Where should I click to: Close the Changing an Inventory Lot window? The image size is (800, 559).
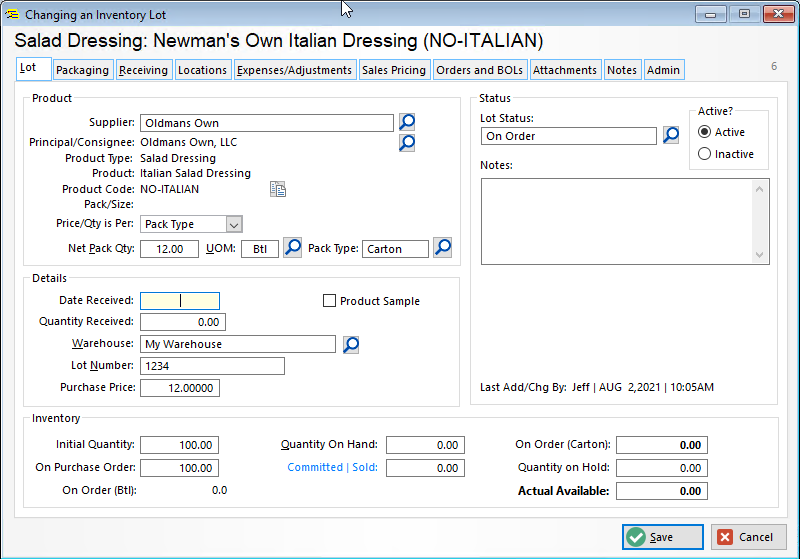[x=779, y=14]
